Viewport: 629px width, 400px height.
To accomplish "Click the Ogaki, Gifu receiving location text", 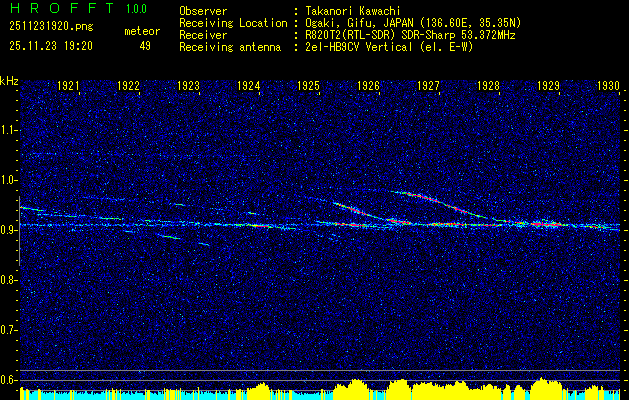I will pos(413,22).
